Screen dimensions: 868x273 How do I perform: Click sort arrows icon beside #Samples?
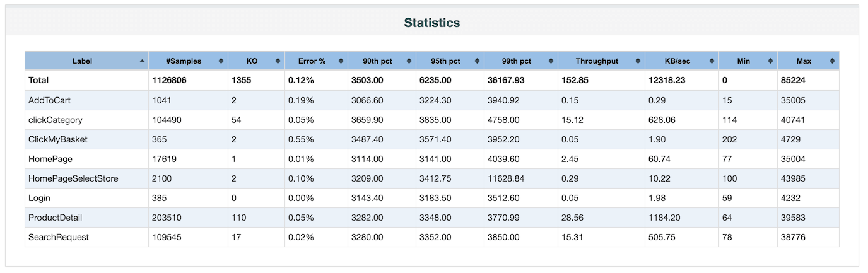tap(221, 61)
